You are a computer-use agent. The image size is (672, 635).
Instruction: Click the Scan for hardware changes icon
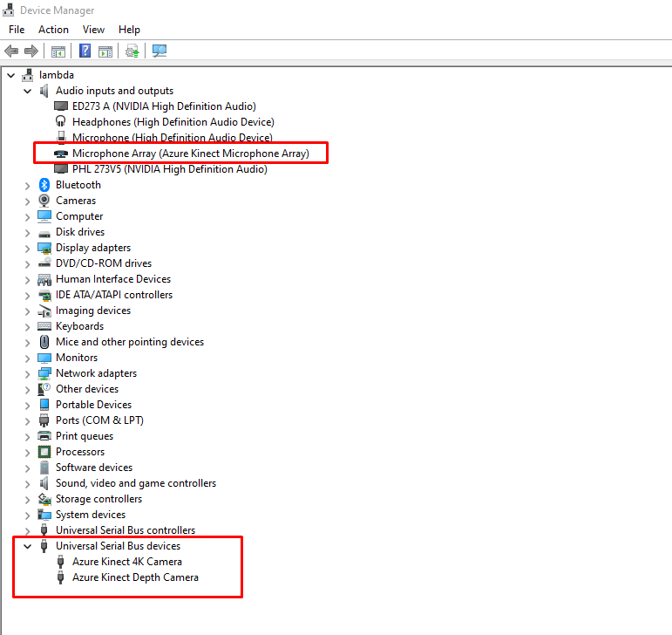tap(159, 51)
